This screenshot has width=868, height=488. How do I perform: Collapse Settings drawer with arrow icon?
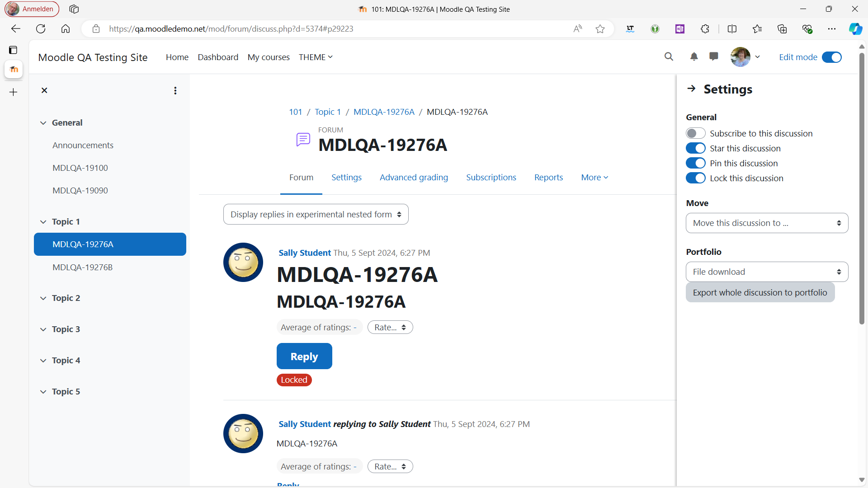(x=691, y=89)
